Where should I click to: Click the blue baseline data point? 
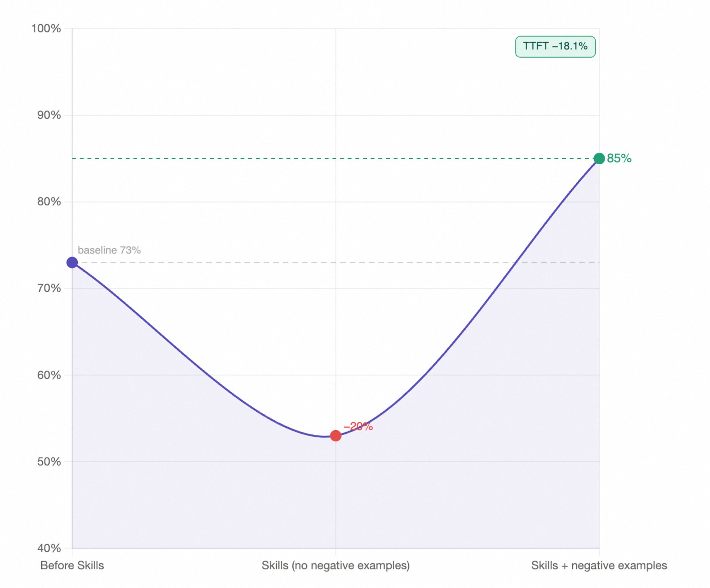[72, 262]
